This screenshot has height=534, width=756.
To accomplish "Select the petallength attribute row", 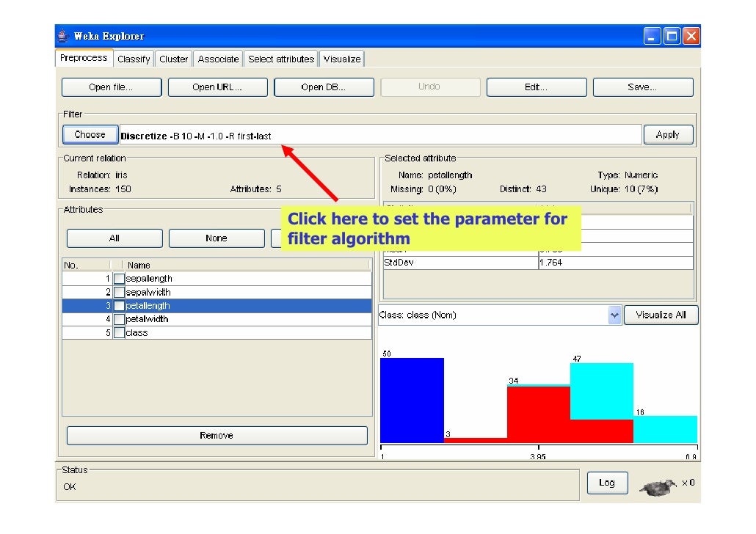I will pyautogui.click(x=217, y=306).
